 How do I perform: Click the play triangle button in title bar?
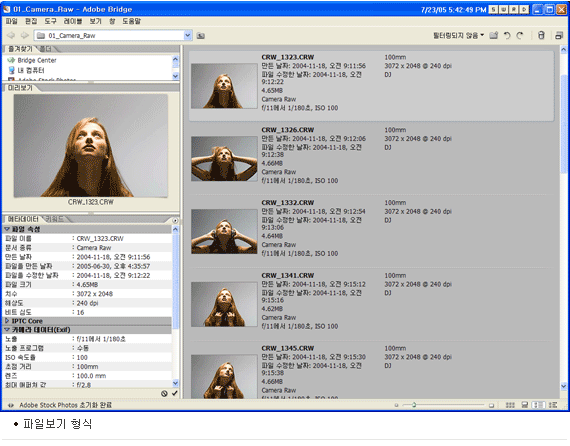[524, 9]
